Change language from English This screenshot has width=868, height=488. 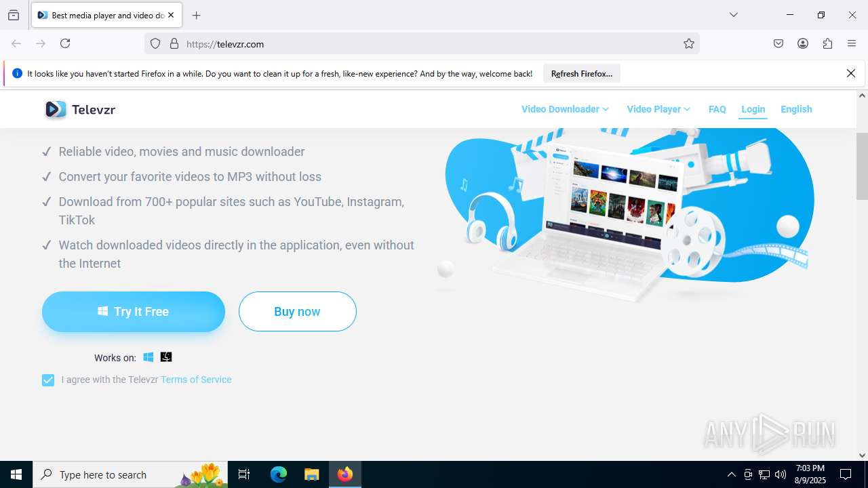click(796, 109)
